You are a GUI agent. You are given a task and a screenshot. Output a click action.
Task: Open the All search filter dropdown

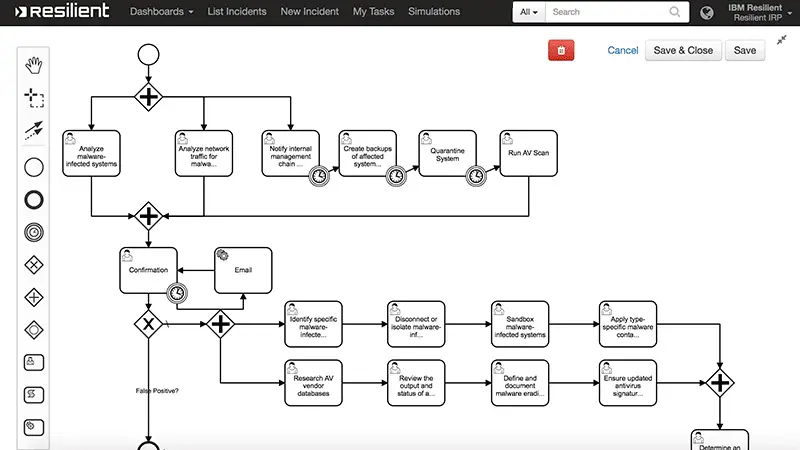[529, 12]
